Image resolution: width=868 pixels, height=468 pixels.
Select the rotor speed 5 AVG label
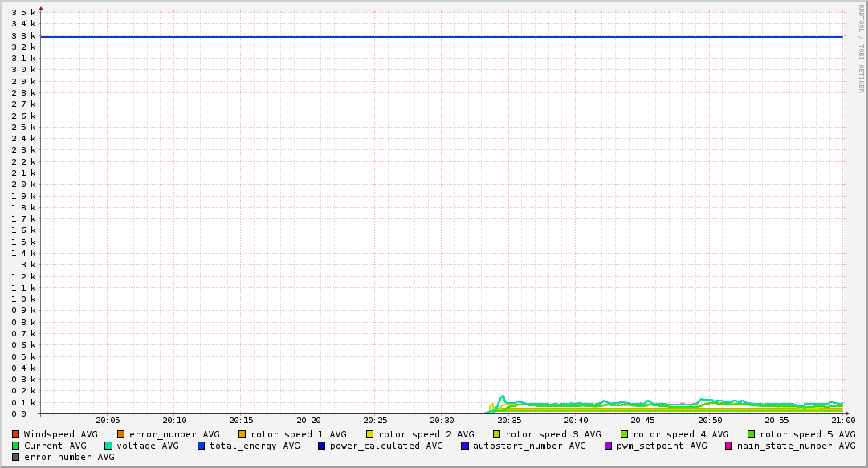click(x=807, y=434)
